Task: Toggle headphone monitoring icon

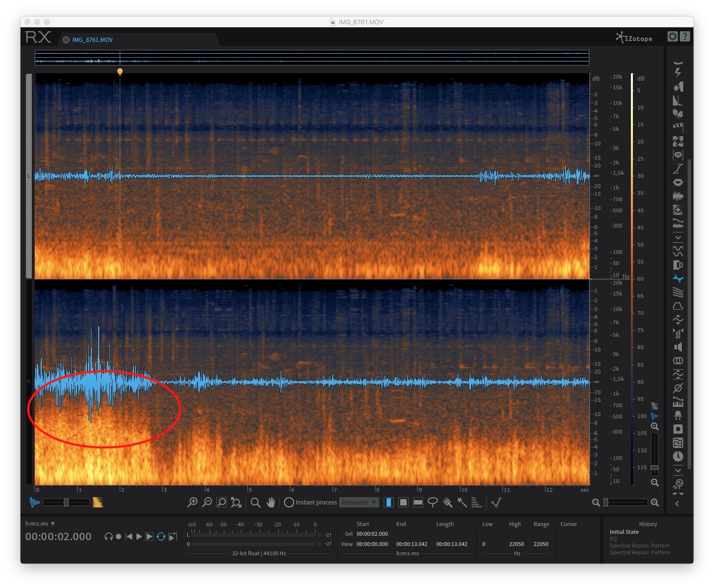Action: tap(108, 536)
